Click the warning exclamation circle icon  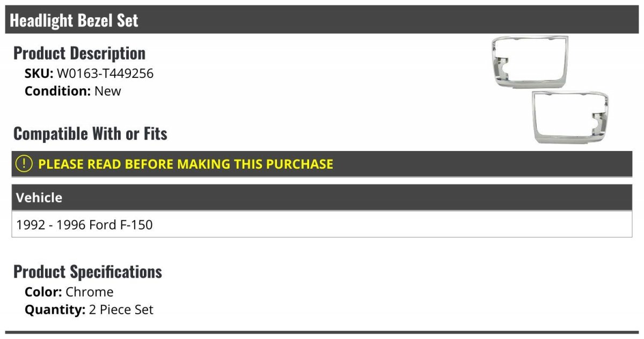coord(24,164)
